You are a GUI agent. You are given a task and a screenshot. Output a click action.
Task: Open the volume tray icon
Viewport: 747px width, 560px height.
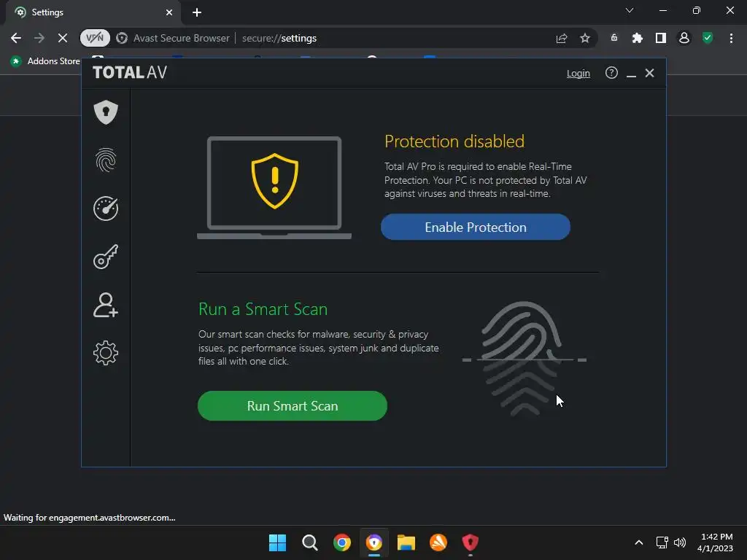[680, 542]
